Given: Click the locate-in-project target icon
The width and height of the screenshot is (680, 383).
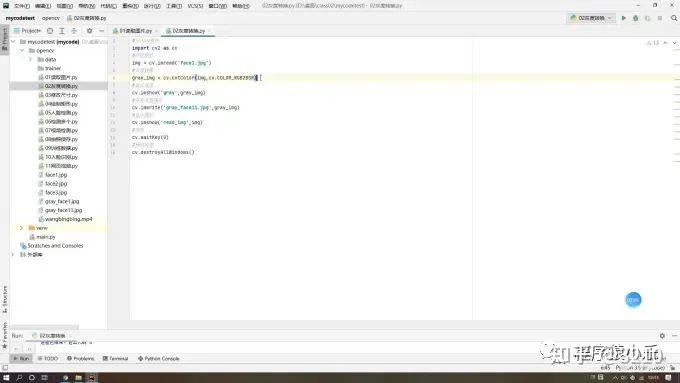Looking at the screenshot, I should click(x=50, y=31).
